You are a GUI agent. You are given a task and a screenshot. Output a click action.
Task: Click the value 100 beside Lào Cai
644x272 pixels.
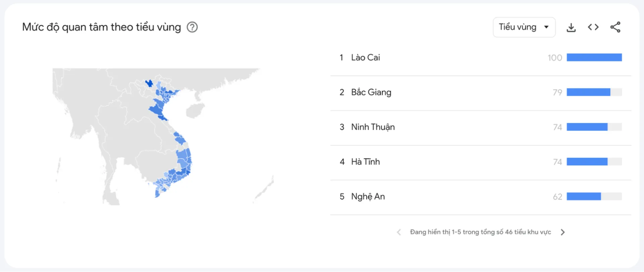[x=555, y=57]
